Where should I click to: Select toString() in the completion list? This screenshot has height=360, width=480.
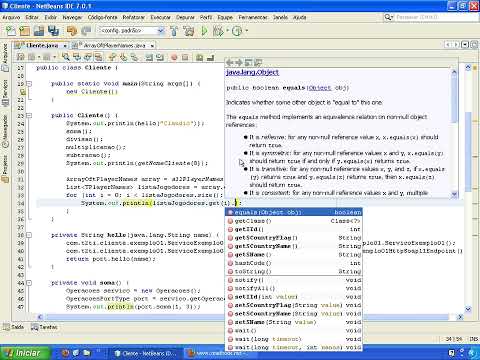(x=294, y=271)
